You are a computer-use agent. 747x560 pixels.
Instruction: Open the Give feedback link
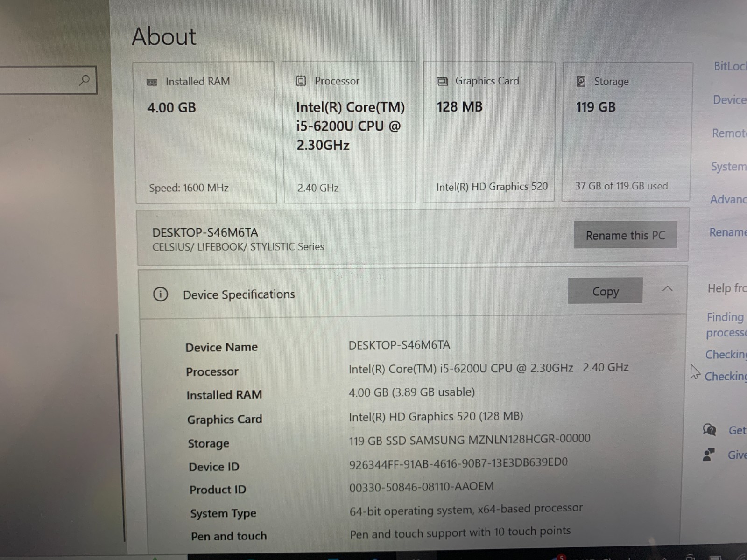737,455
